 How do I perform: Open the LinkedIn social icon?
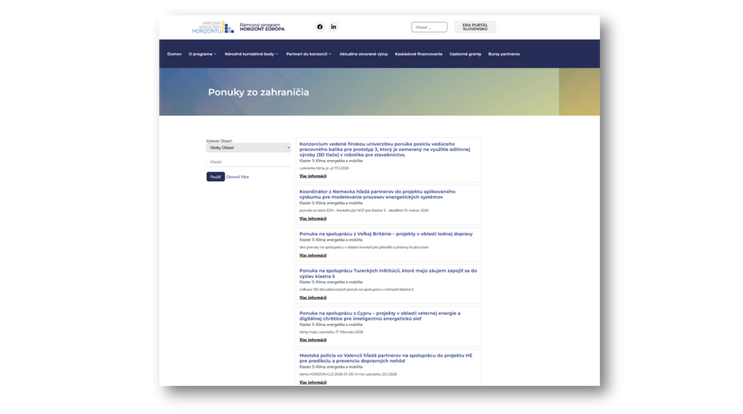pos(334,27)
